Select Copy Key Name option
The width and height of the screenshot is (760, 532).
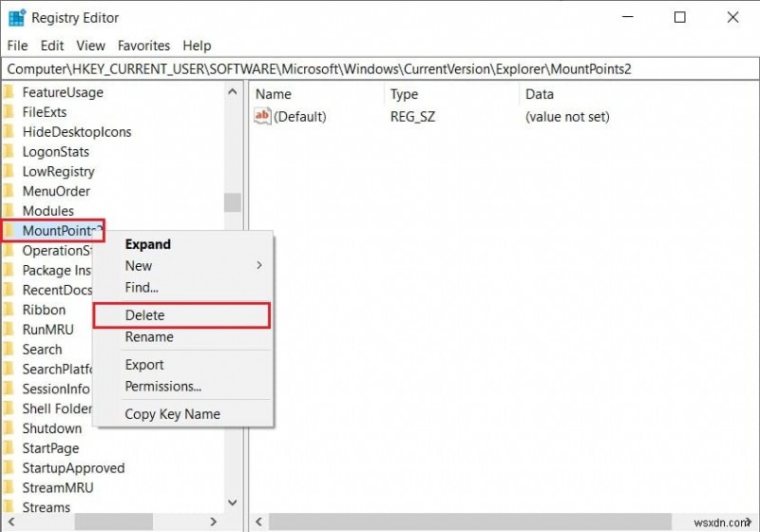click(172, 414)
